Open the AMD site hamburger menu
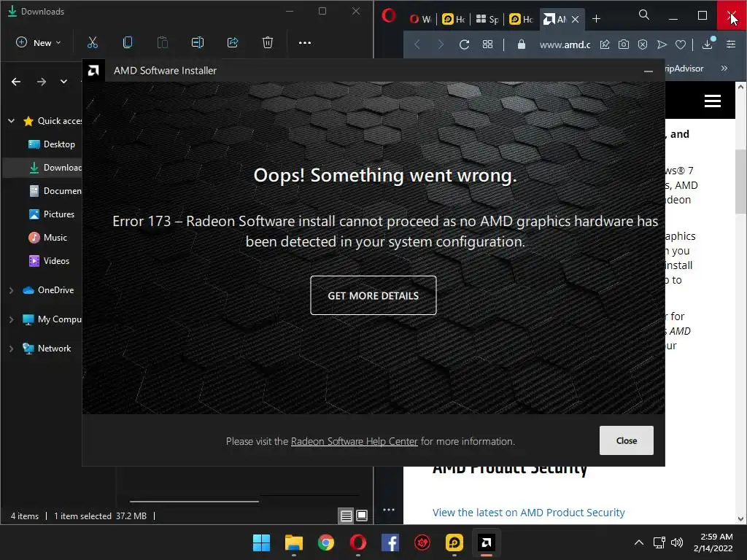Screen dimensions: 747x560 pos(712,101)
